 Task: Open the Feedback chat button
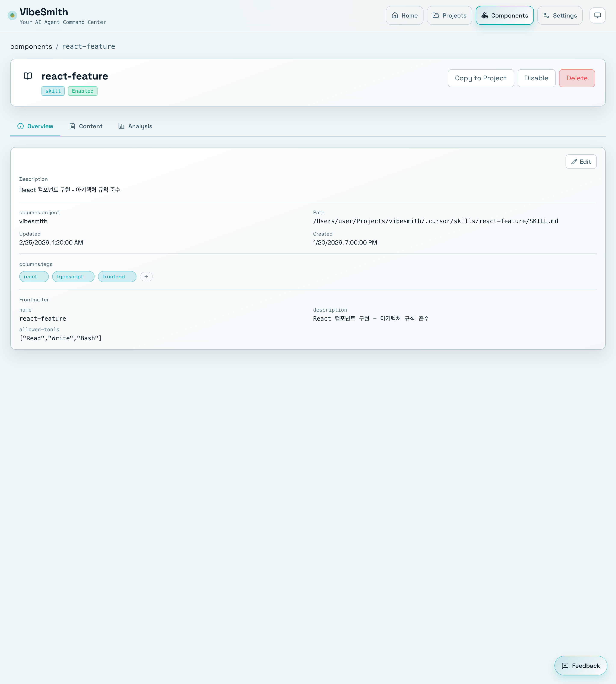coord(580,666)
